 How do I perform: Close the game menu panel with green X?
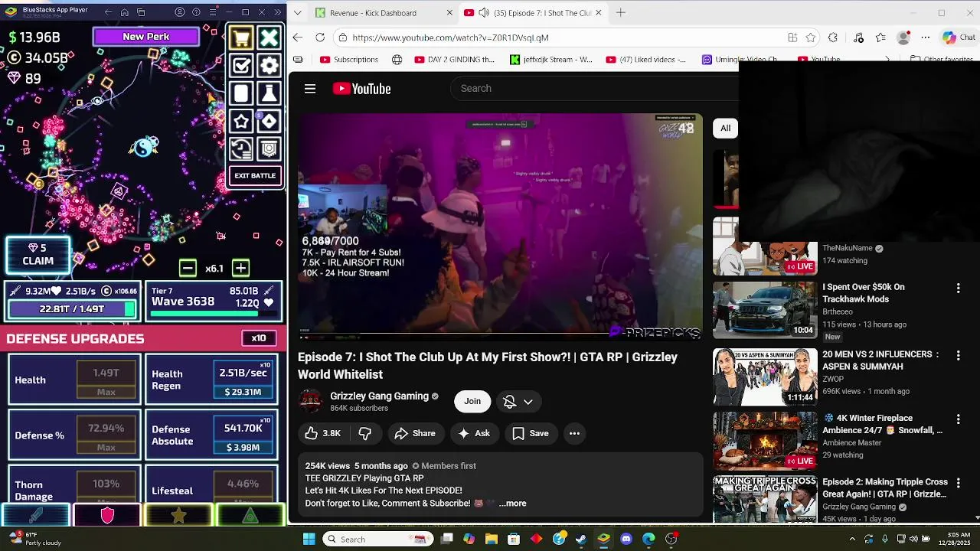pos(269,37)
